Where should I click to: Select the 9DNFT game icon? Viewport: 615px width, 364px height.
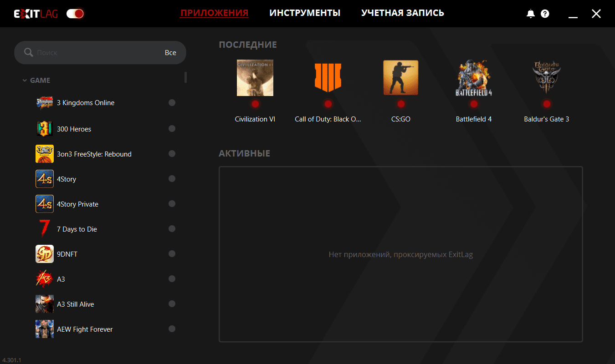(x=45, y=254)
